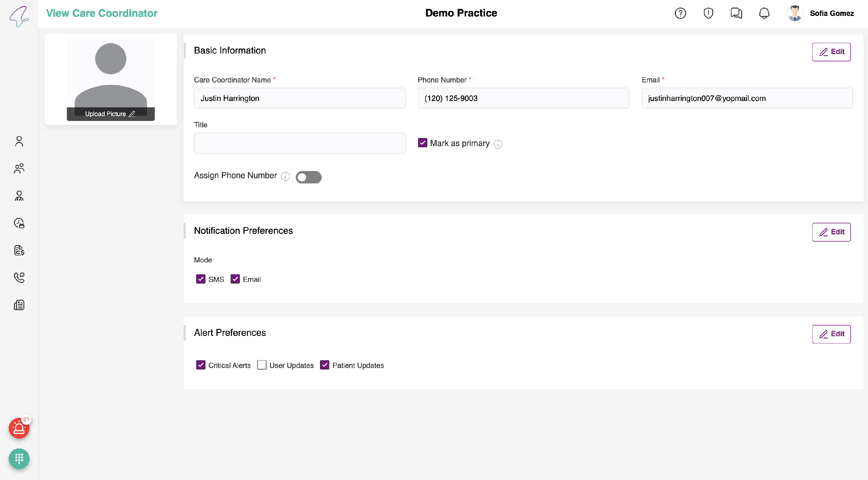Open the notifications bell icon
This screenshot has height=480, width=868.
tap(764, 13)
